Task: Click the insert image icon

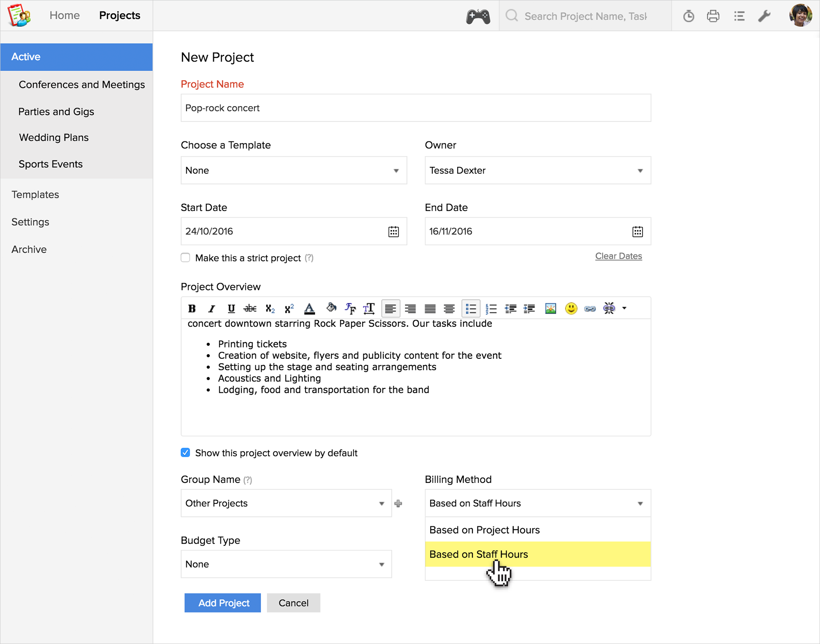Action: pos(550,308)
